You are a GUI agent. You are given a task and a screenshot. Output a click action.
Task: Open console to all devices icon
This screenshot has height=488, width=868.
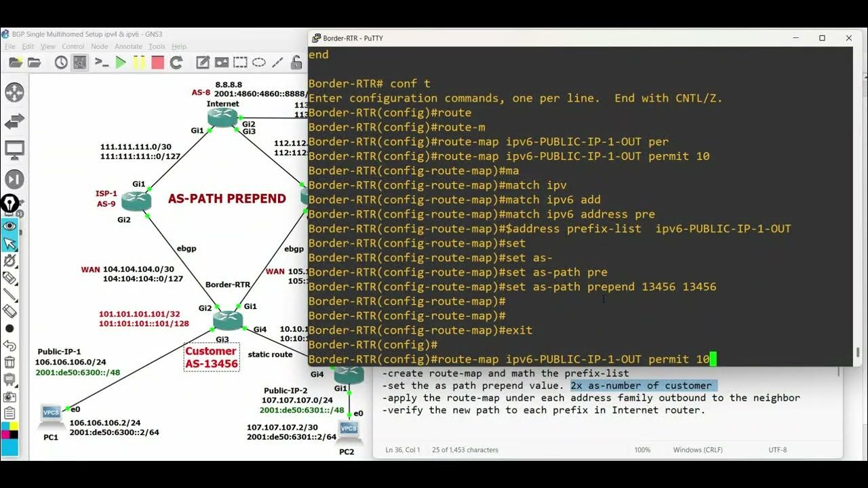tap(102, 63)
